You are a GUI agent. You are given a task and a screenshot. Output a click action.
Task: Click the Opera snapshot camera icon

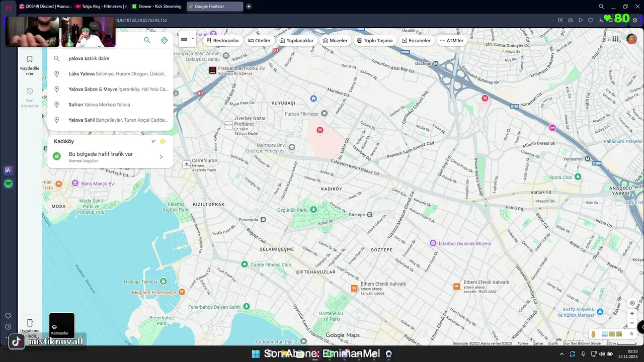[571, 20]
